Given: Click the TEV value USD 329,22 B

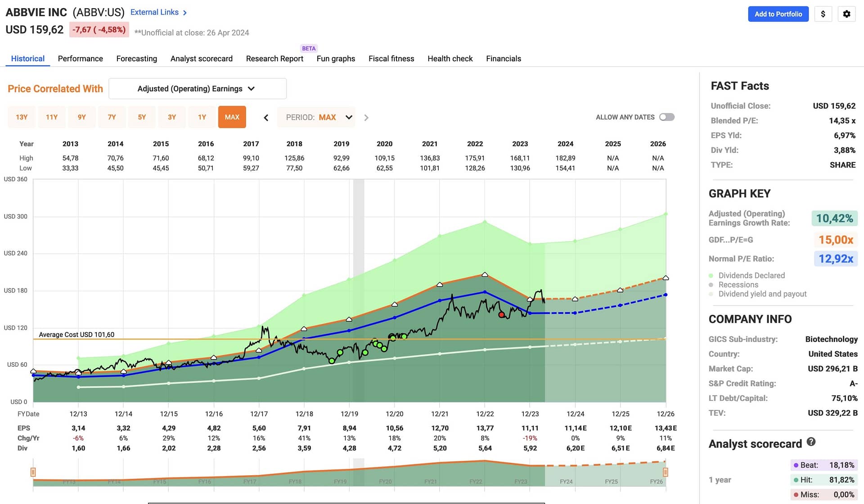Looking at the screenshot, I should (x=832, y=413).
